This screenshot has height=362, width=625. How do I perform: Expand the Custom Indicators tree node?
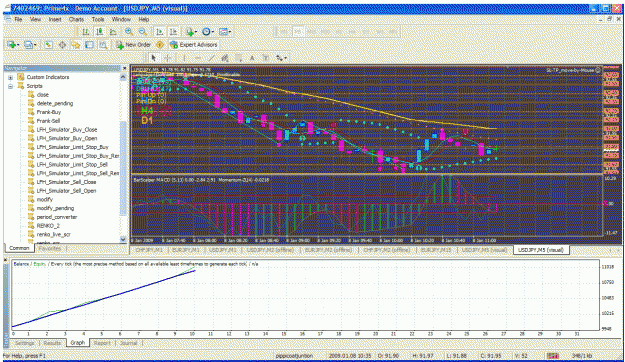[x=10, y=77]
